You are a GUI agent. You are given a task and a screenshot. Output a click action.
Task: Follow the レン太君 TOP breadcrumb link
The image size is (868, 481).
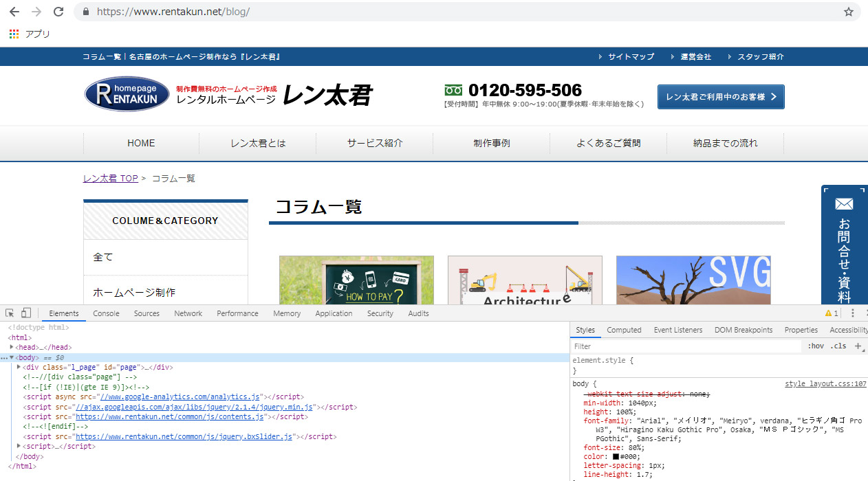[x=111, y=178]
